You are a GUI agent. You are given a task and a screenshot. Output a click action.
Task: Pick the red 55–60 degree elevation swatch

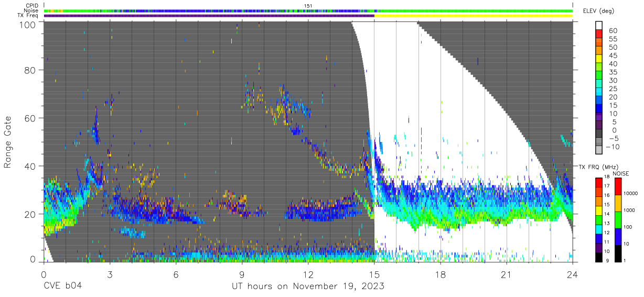599,34
